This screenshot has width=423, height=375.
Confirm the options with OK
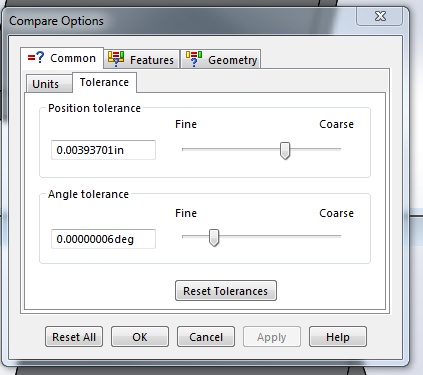[x=140, y=337]
